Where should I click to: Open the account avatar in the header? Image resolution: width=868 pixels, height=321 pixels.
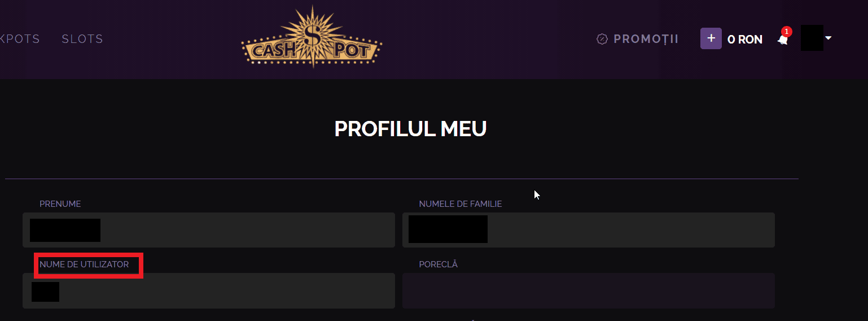[x=812, y=38]
